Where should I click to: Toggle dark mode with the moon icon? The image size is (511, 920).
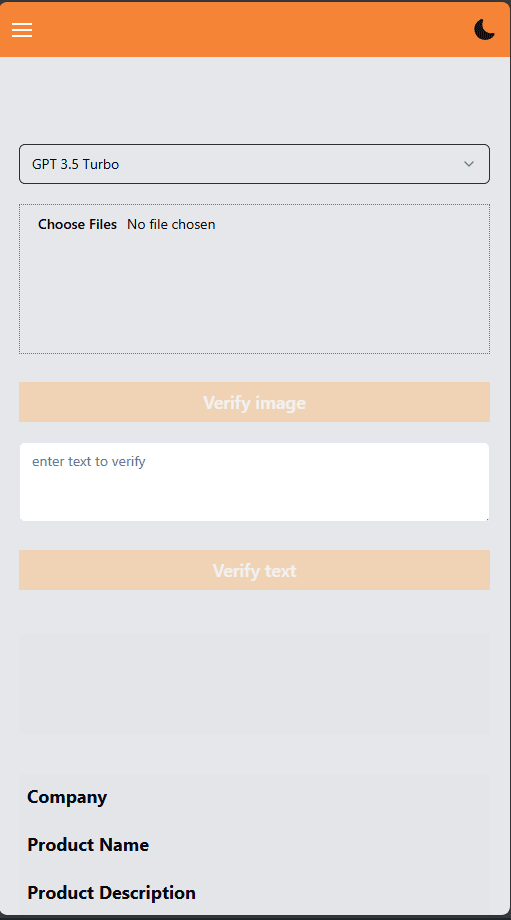(485, 29)
